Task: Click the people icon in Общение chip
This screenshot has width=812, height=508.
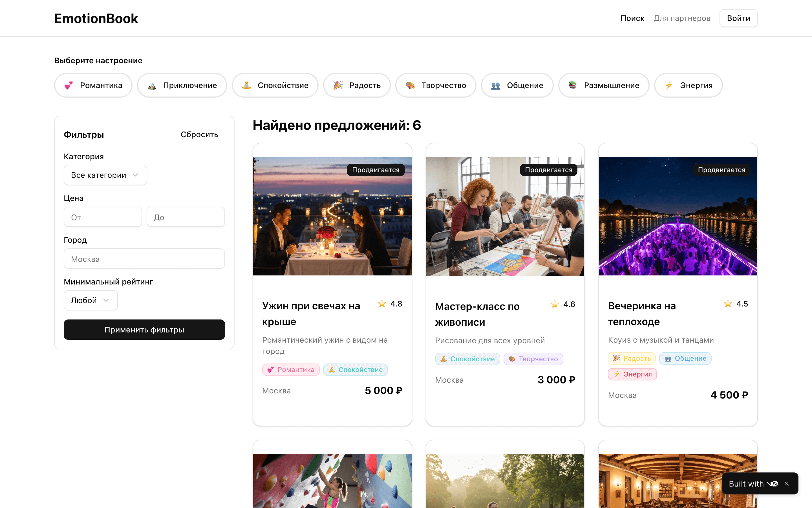Action: pyautogui.click(x=496, y=86)
